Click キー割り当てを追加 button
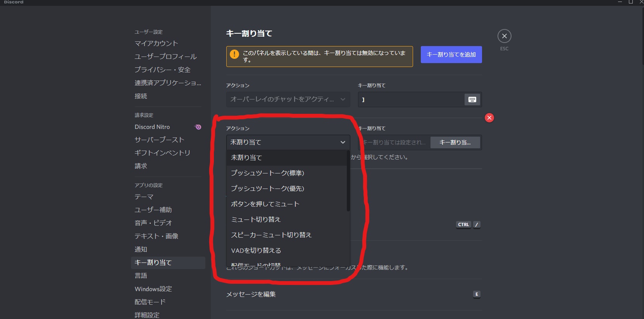644x319 pixels. point(451,55)
